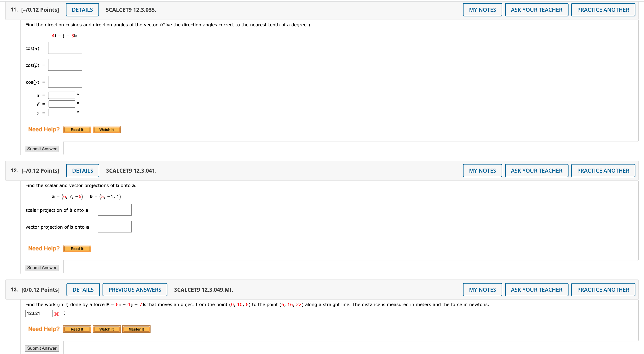This screenshot has width=644, height=354.
Task: Click the DETAILS button for question 12
Action: [x=83, y=170]
